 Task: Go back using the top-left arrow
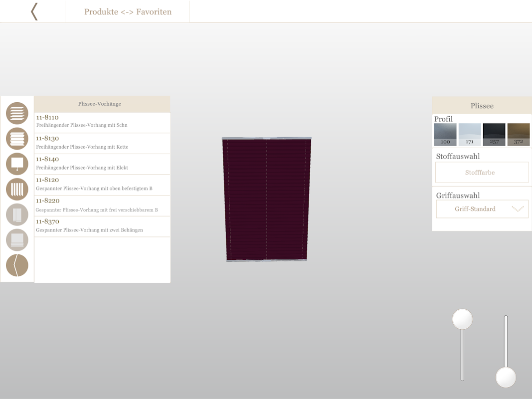(34, 11)
